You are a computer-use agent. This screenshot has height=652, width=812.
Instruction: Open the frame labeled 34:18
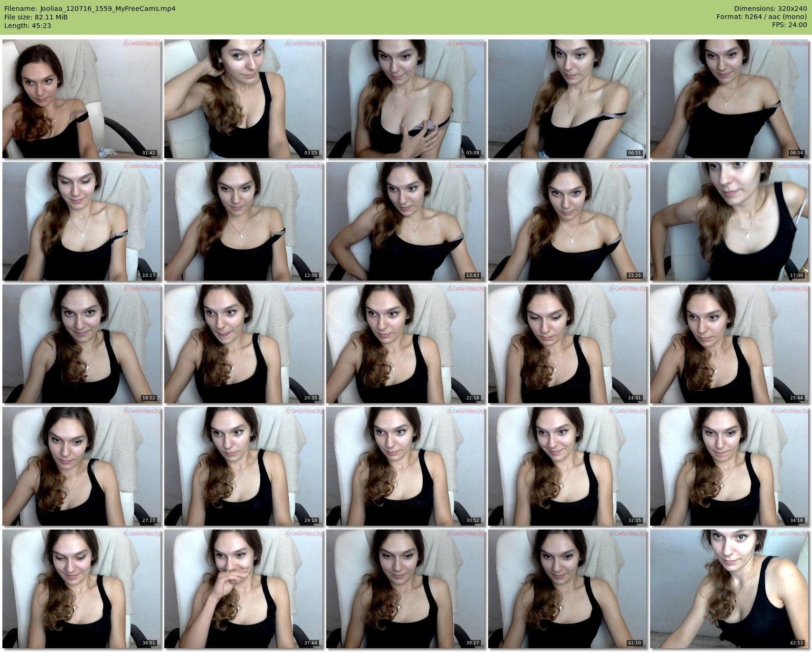tap(729, 466)
